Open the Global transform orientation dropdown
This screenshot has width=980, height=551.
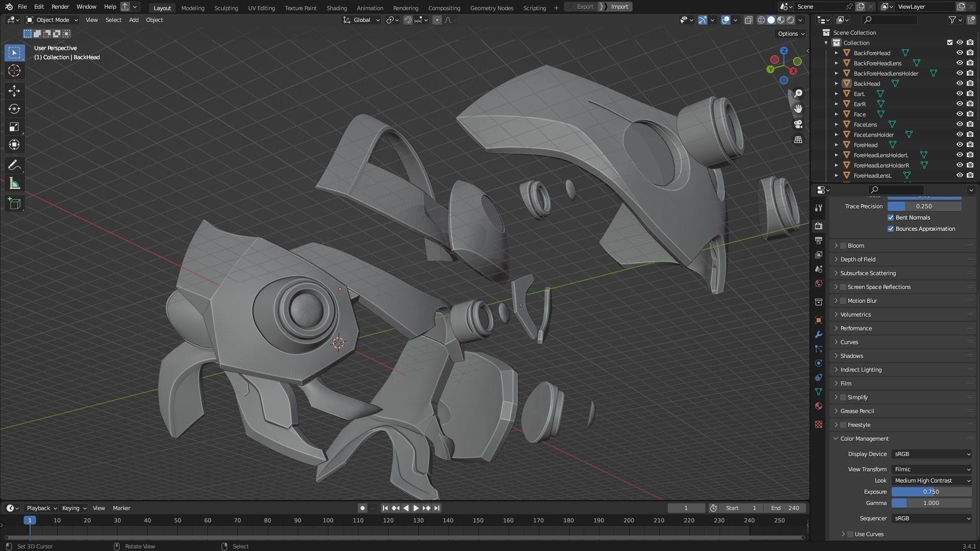coord(362,20)
